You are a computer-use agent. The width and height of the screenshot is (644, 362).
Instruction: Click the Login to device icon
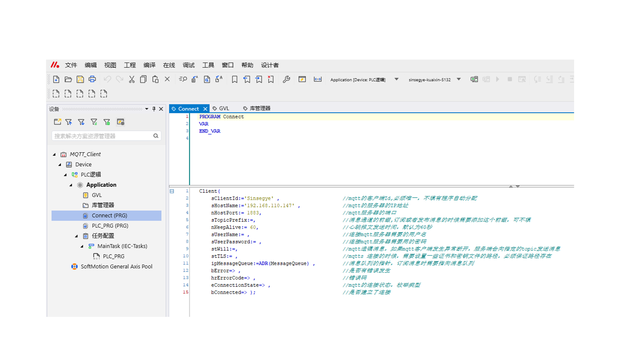click(474, 79)
